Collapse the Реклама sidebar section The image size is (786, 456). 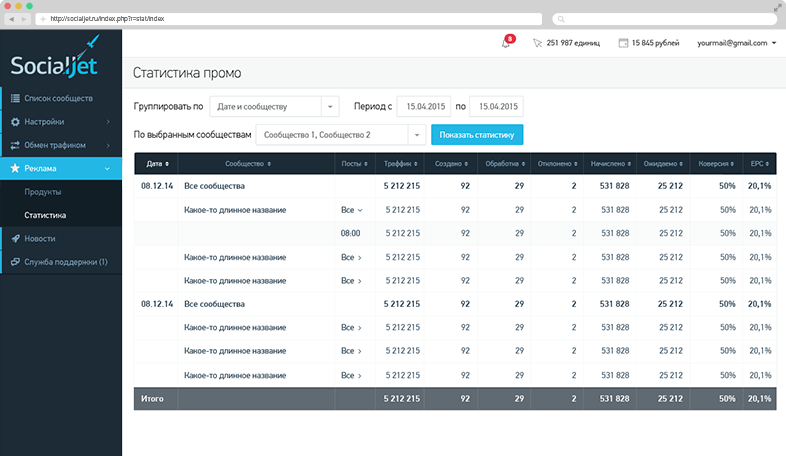pos(108,169)
